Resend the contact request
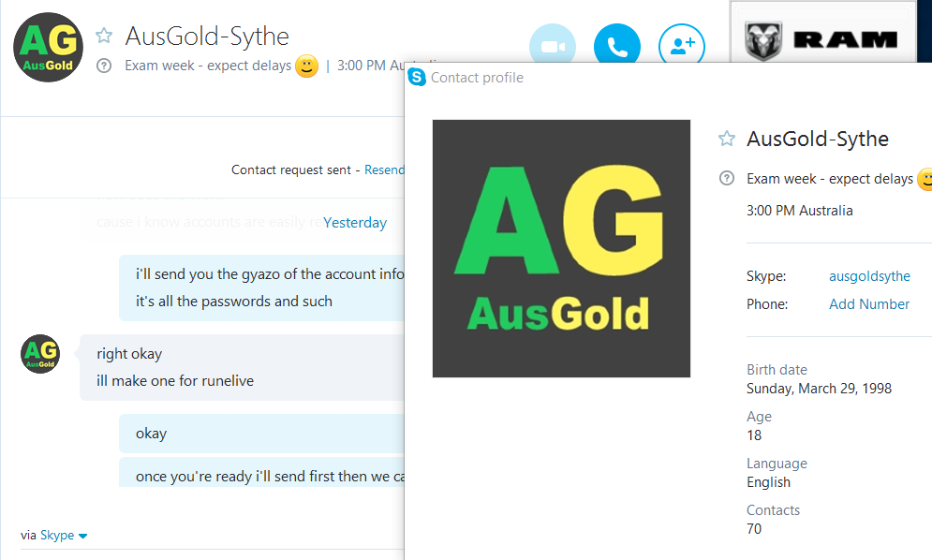The height and width of the screenshot is (560, 932). (x=384, y=170)
